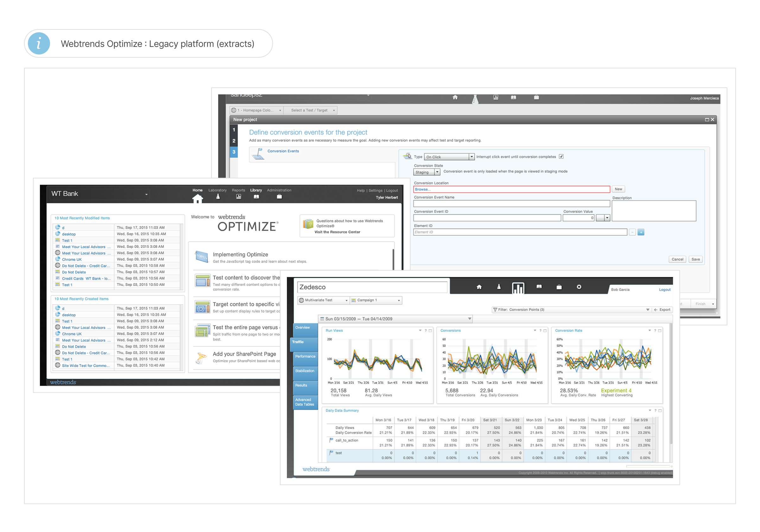The width and height of the screenshot is (760, 532).
Task: Open Settings gear icon in Zedesco window
Action: coord(579,287)
